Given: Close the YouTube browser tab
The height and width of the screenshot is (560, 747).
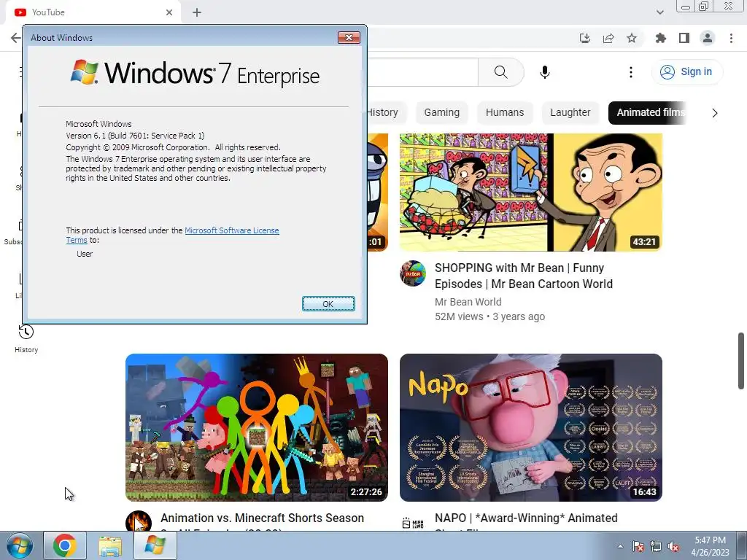Looking at the screenshot, I should click(x=169, y=12).
